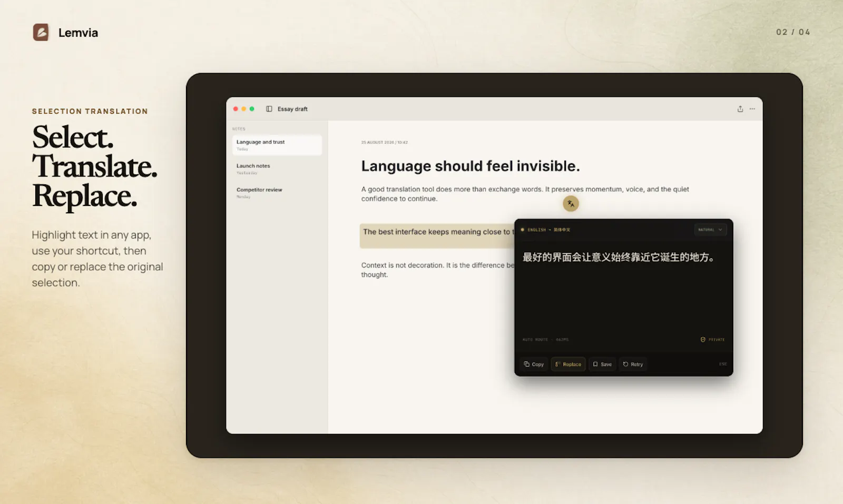Click the ESC hint in the popup
843x504 pixels.
pos(723,364)
